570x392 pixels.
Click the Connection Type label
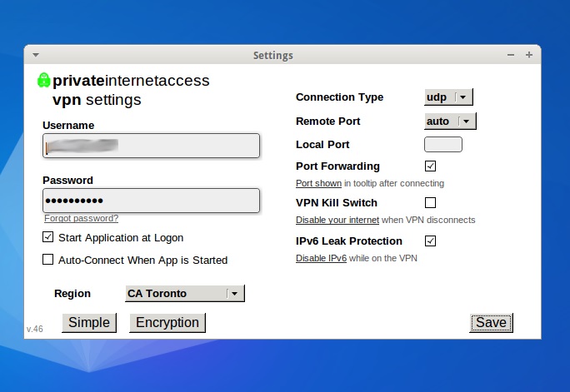tap(339, 97)
